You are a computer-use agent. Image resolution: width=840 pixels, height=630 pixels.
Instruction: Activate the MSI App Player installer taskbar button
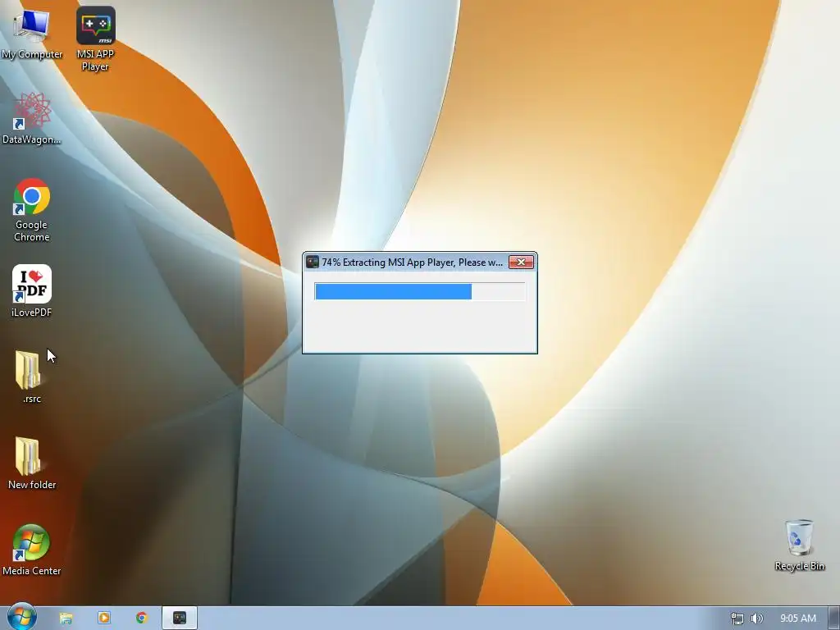[x=180, y=619]
